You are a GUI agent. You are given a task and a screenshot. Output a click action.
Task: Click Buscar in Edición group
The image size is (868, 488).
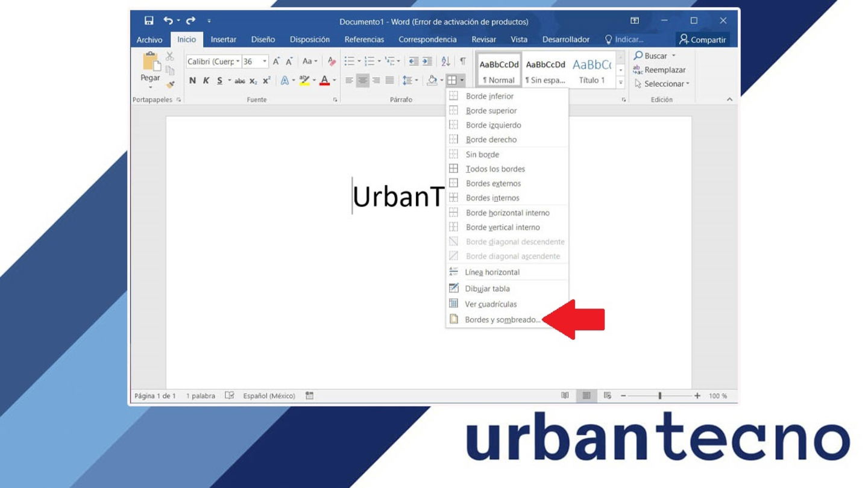coord(654,55)
